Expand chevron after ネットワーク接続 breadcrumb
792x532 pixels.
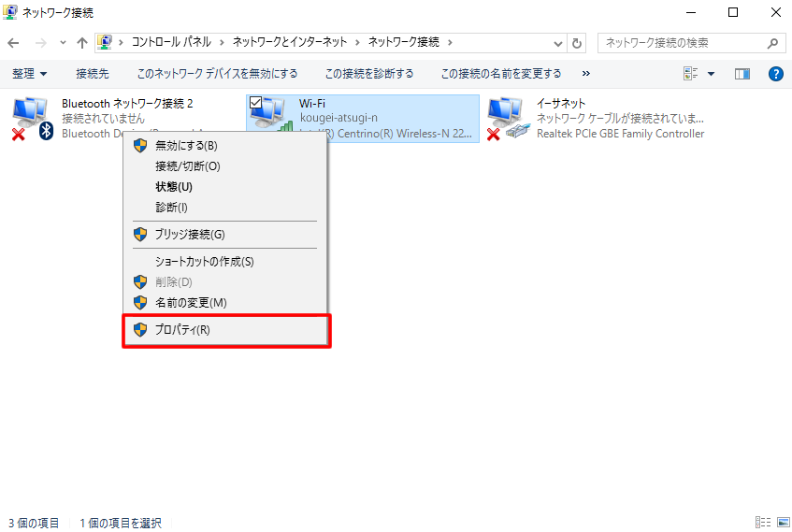pyautogui.click(x=450, y=42)
